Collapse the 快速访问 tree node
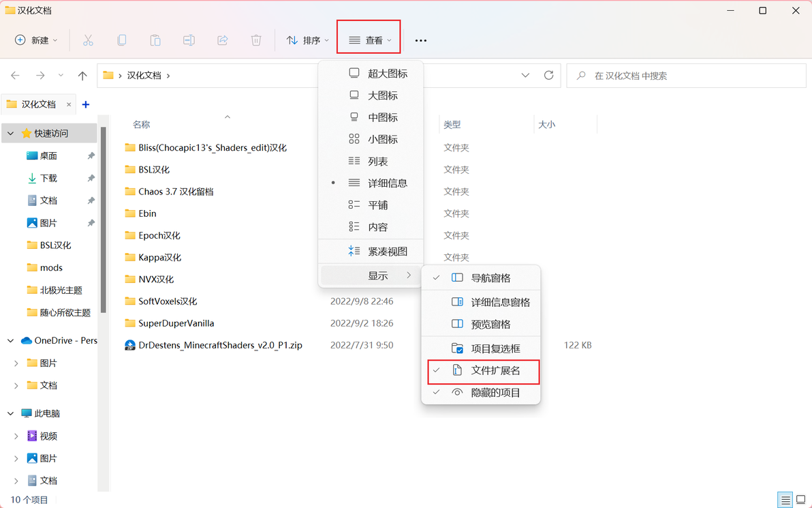812x508 pixels. point(10,133)
